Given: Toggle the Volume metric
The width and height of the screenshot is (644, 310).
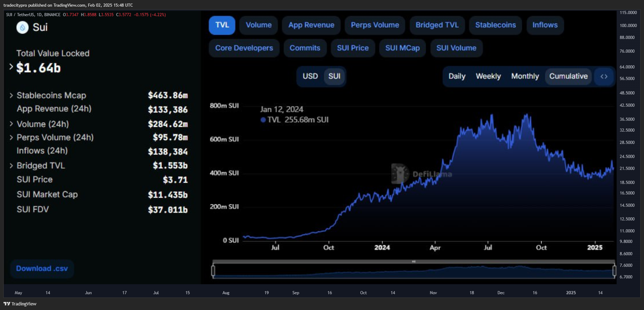Looking at the screenshot, I should (x=259, y=25).
